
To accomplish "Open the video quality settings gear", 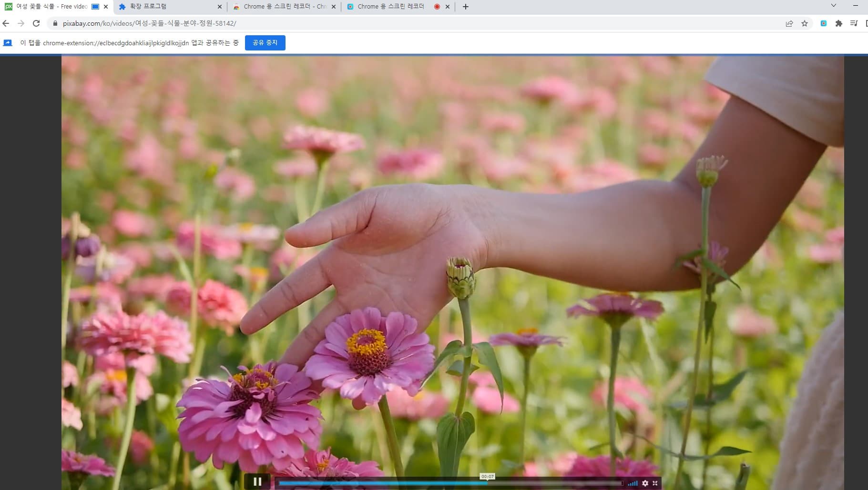I will (x=646, y=482).
